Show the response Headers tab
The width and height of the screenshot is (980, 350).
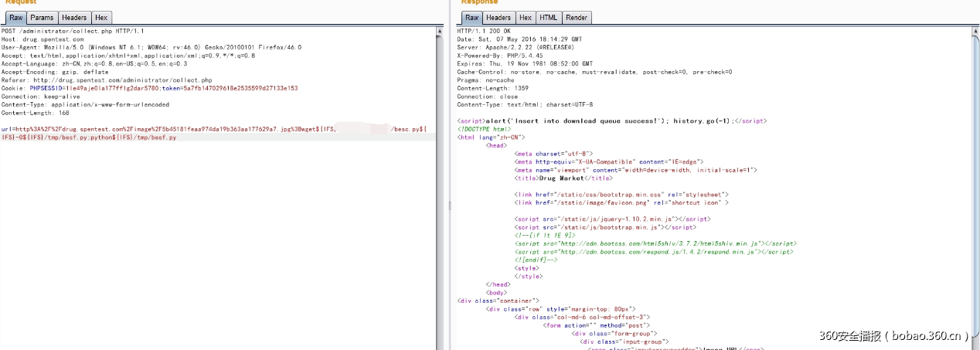[499, 17]
